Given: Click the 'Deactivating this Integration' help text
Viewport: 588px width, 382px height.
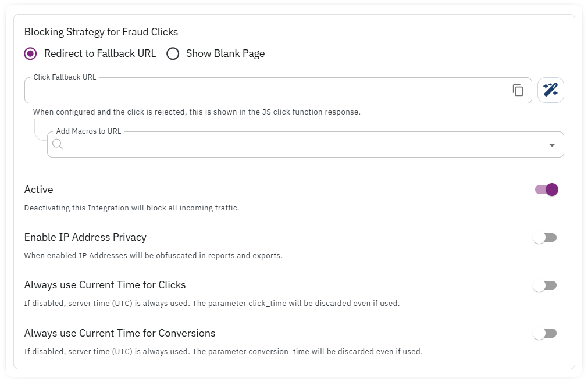Looking at the screenshot, I should click(131, 208).
